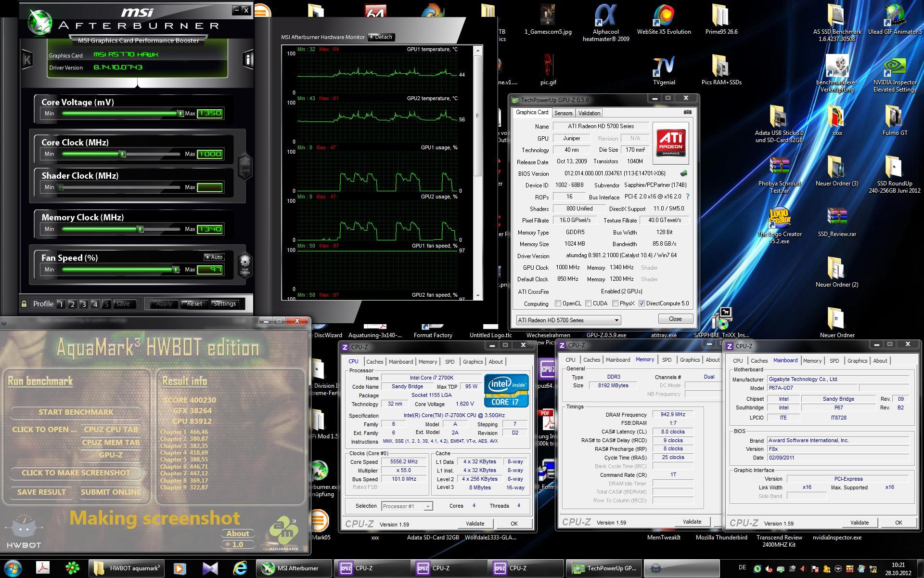Open The Logo Creator v5.2.exe icon
The height and width of the screenshot is (578, 924).
[x=779, y=225]
